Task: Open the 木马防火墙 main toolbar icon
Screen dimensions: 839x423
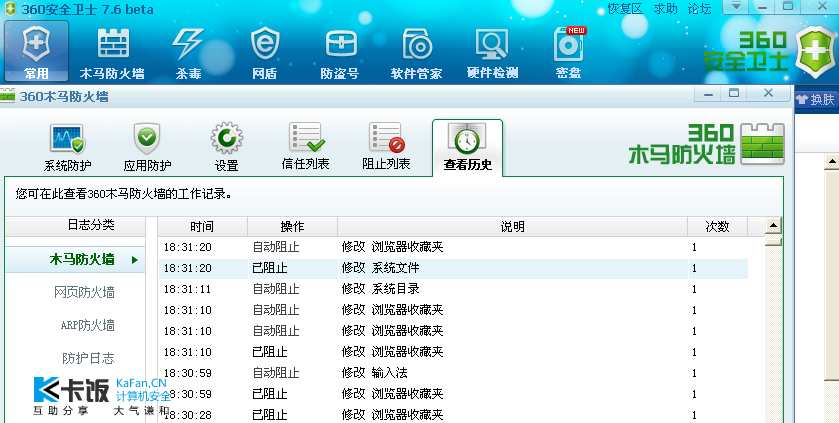Action: coord(112,53)
